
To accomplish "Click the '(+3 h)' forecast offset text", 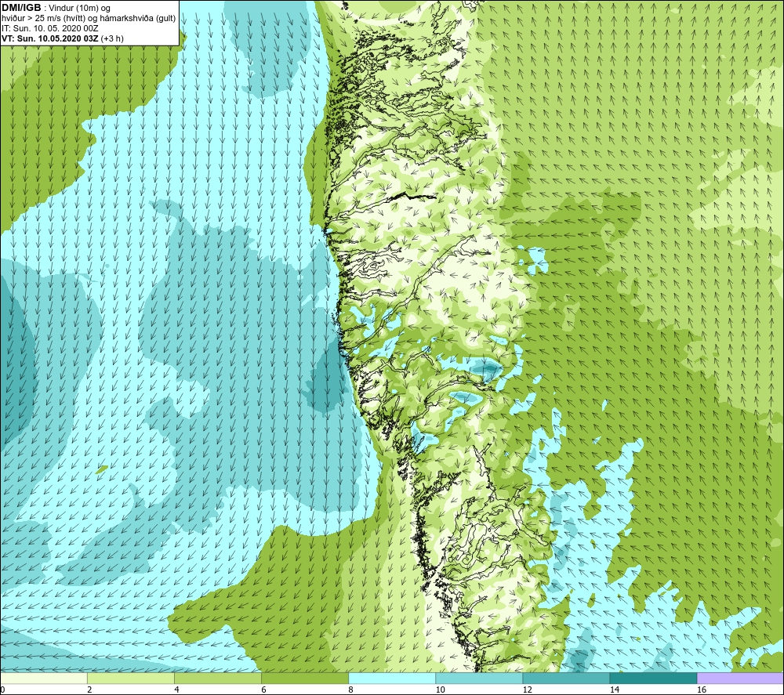I will pyautogui.click(x=112, y=38).
